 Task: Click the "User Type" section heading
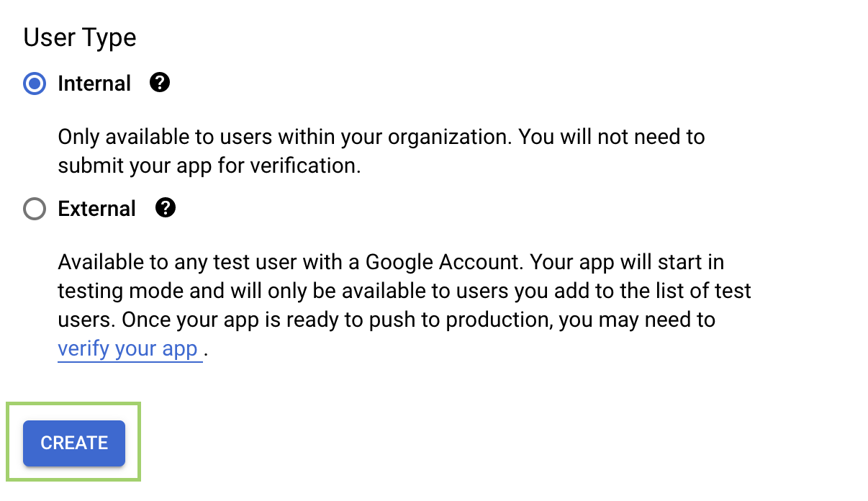[80, 38]
